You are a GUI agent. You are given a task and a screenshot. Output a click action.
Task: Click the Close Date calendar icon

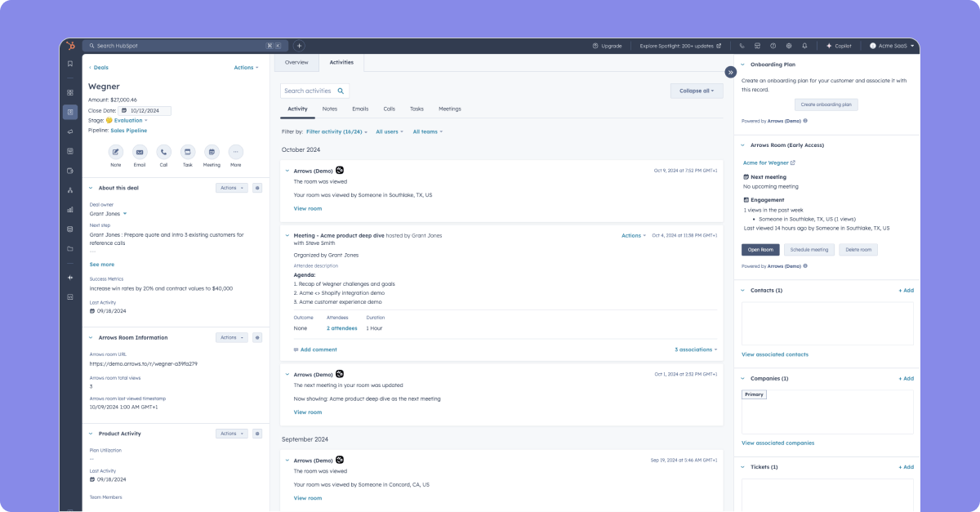(124, 110)
